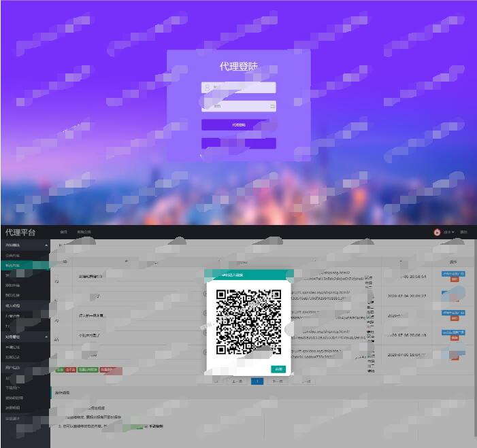Click orange delete button in 20:08:18 row
Image resolution: width=477 pixels, height=448 pixels.
(455, 338)
